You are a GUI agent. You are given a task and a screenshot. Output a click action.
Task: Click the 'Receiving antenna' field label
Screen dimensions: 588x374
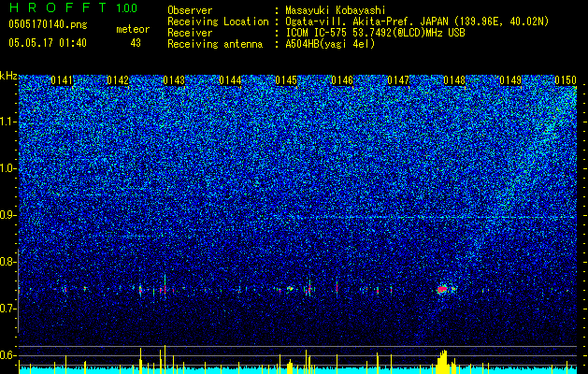(x=215, y=44)
